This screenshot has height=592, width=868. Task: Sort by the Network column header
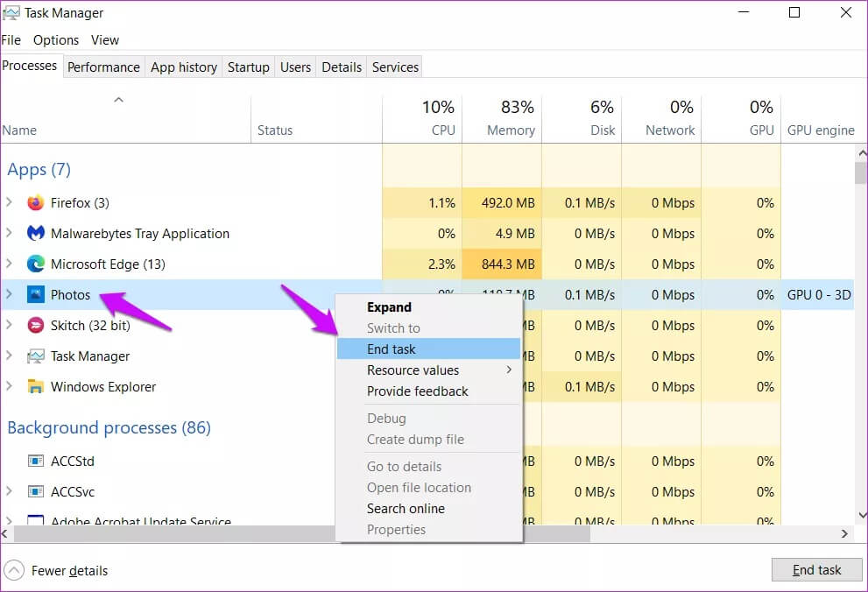[x=661, y=119]
